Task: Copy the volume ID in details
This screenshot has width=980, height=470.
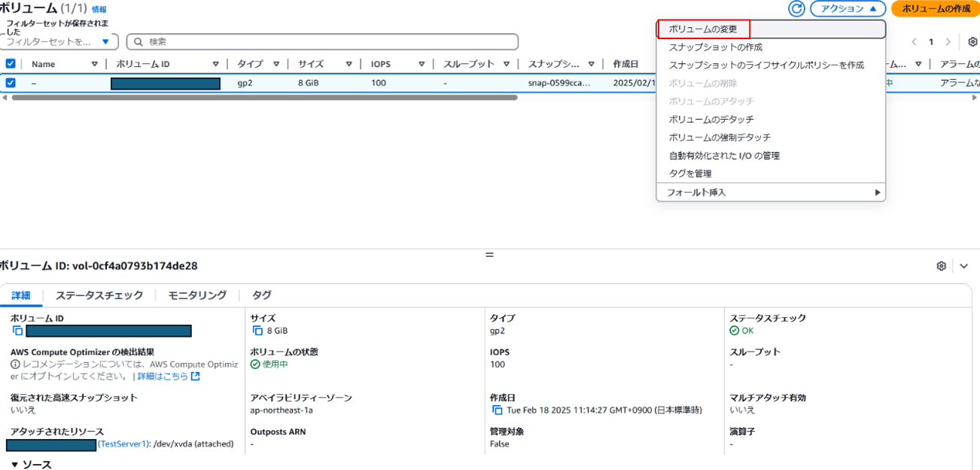Action: pyautogui.click(x=17, y=331)
